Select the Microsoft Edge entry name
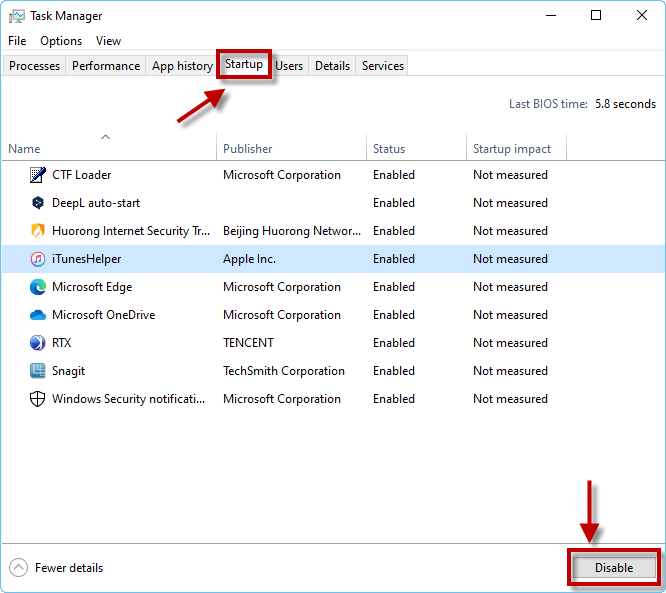 coord(92,287)
